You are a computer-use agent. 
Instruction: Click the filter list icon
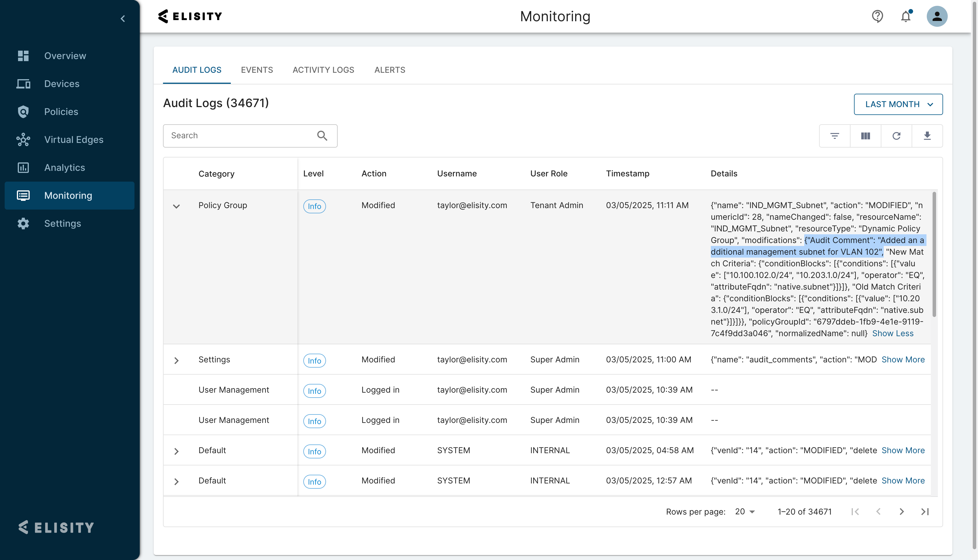point(835,136)
